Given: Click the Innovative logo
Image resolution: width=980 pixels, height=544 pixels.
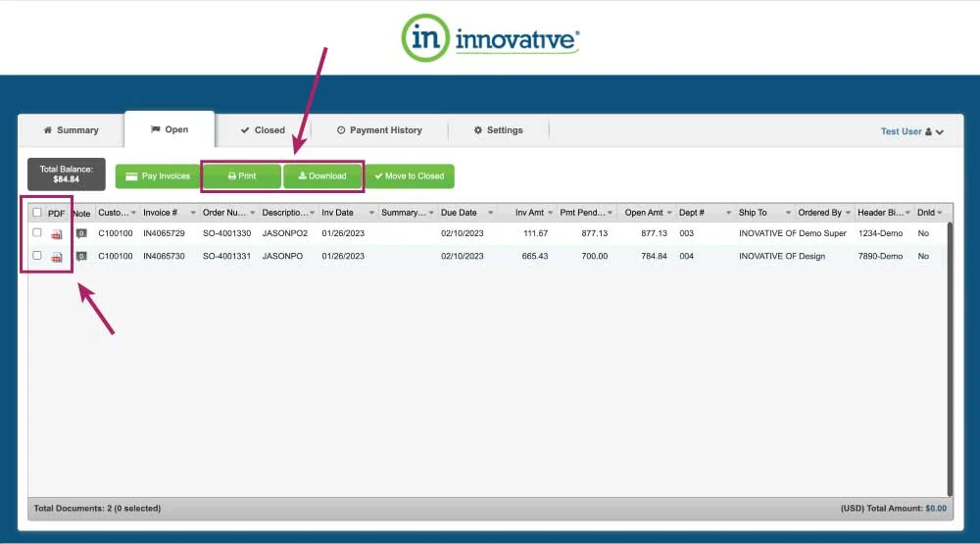Looking at the screenshot, I should click(x=491, y=38).
